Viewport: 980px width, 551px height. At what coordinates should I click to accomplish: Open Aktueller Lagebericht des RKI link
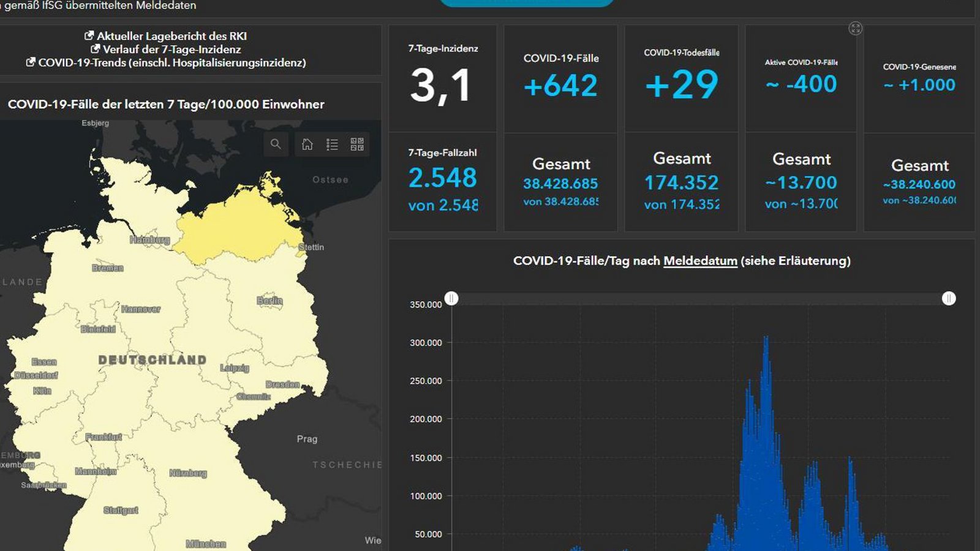(x=171, y=36)
